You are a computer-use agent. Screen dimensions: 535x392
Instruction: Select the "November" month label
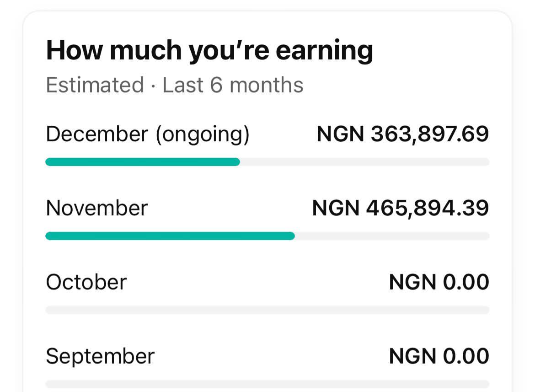click(x=96, y=208)
